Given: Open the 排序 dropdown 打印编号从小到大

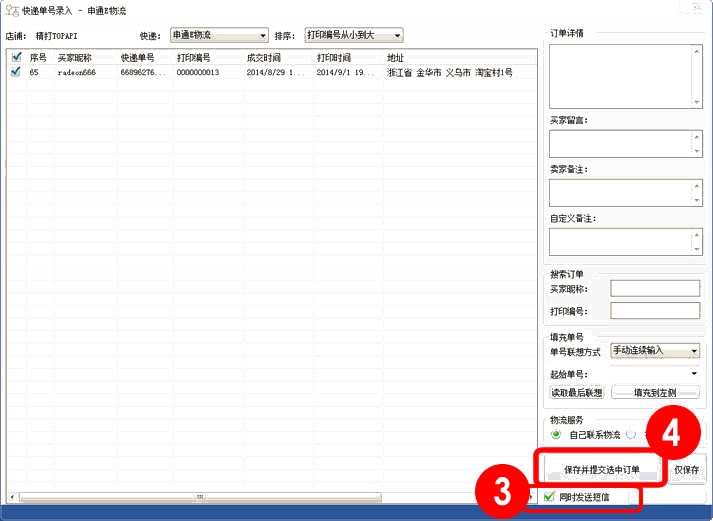Looking at the screenshot, I should (x=354, y=35).
